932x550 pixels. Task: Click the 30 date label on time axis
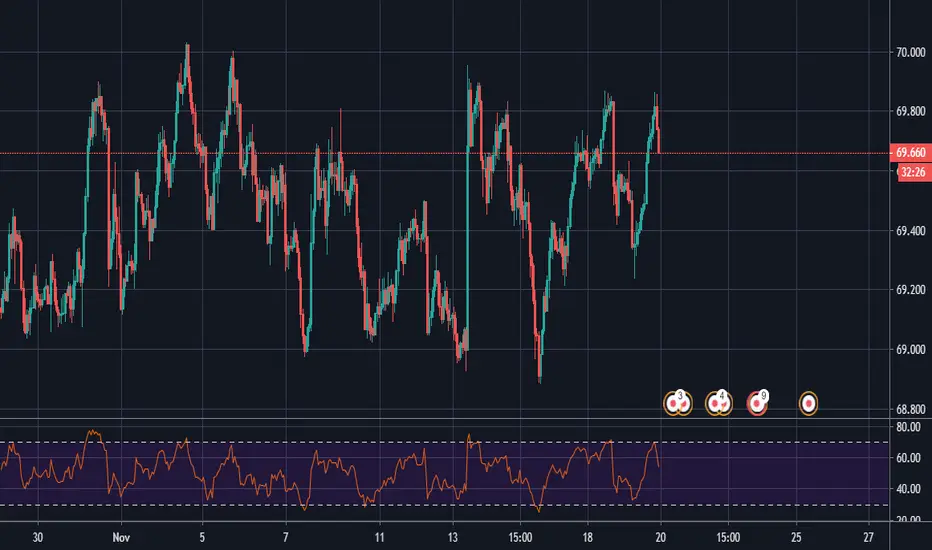coord(37,538)
